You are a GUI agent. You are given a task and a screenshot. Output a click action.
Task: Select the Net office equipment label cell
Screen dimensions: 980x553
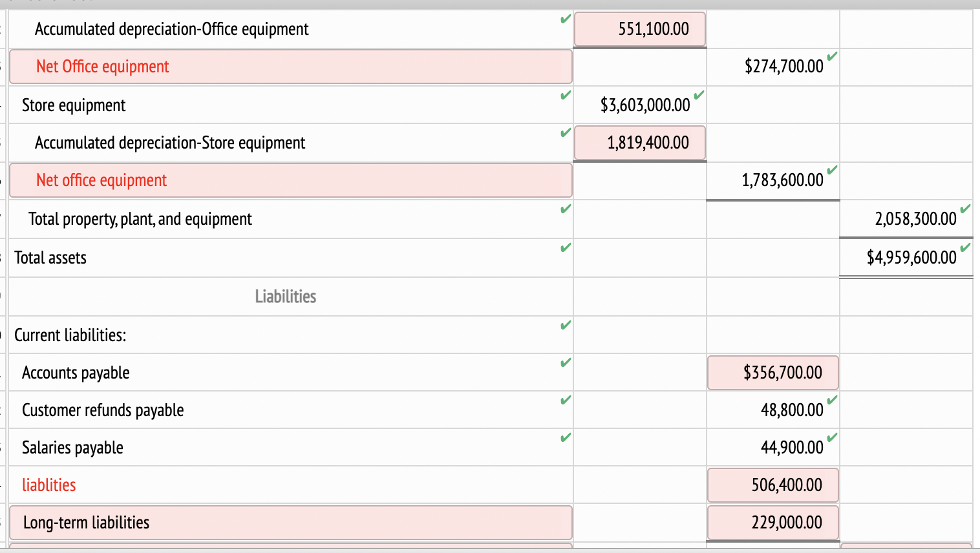coord(290,180)
